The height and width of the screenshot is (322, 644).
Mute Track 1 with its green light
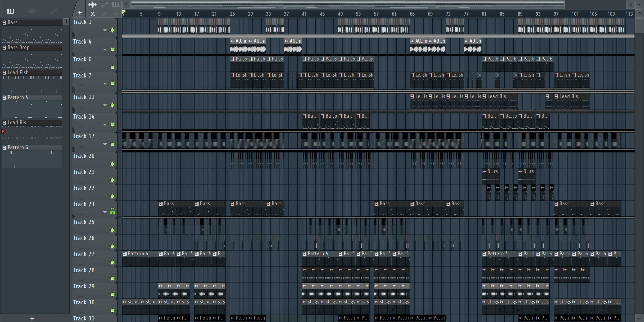pos(112,30)
